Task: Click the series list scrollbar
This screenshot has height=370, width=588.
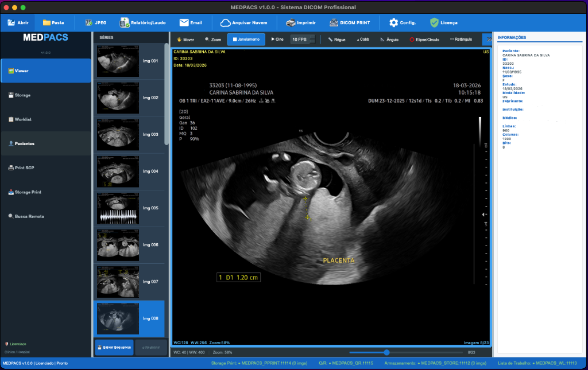Action: click(167, 94)
